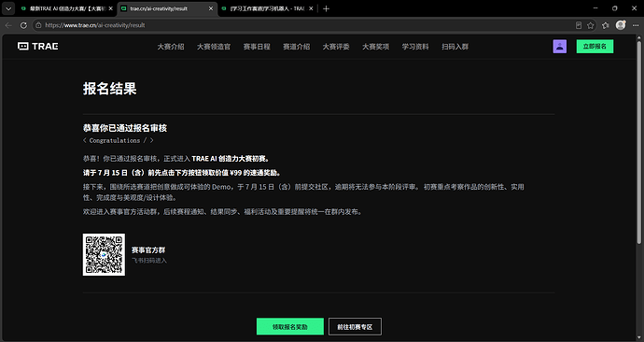Click the TRAE logo in header

pyautogui.click(x=37, y=46)
